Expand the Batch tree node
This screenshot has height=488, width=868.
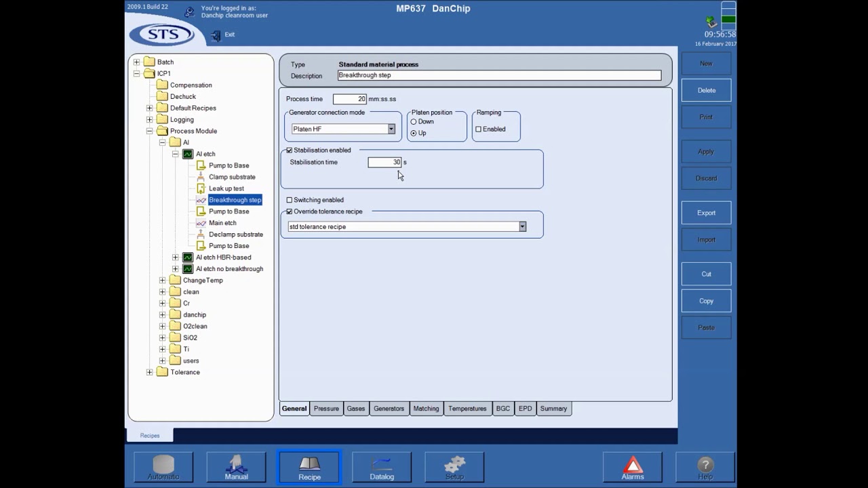pos(136,62)
